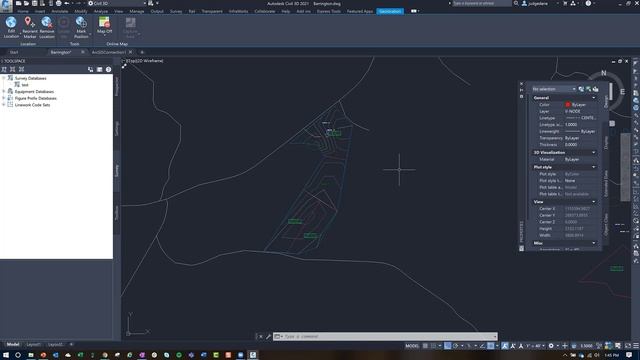
Task: Click the Windows Start button
Action: 5,355
